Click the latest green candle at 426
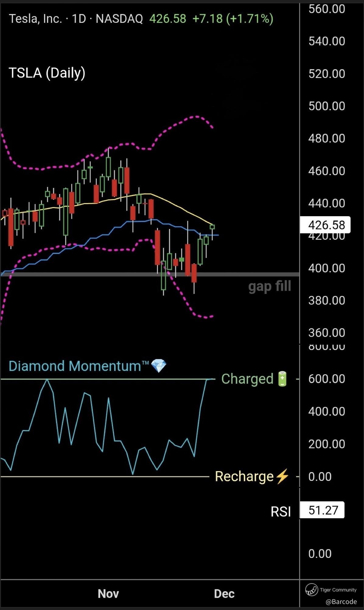The image size is (364, 610). [x=212, y=227]
